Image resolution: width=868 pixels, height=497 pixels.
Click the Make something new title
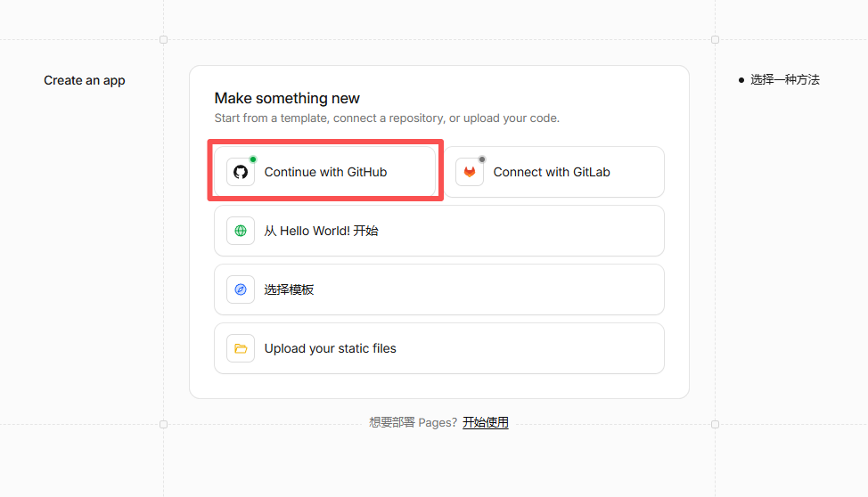click(287, 98)
